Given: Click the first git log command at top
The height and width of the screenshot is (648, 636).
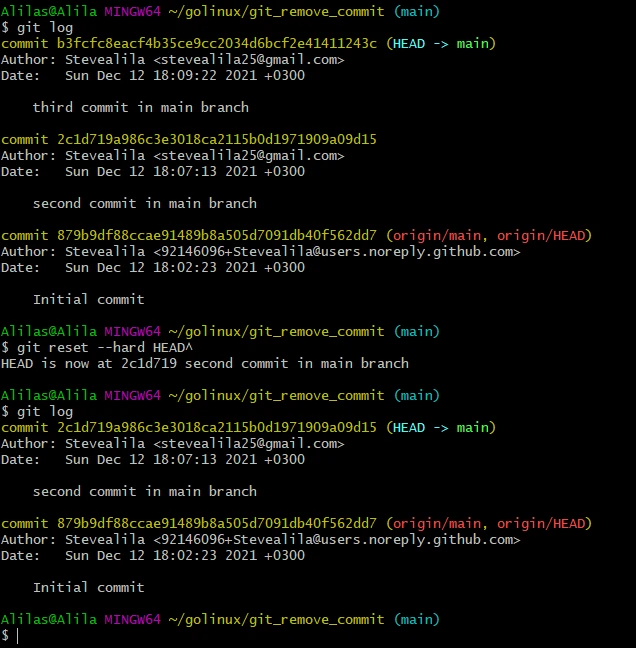Looking at the screenshot, I should pos(37,27).
